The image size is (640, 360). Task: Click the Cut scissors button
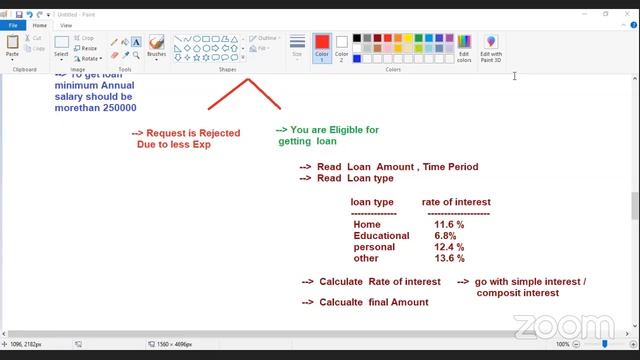(x=33, y=38)
